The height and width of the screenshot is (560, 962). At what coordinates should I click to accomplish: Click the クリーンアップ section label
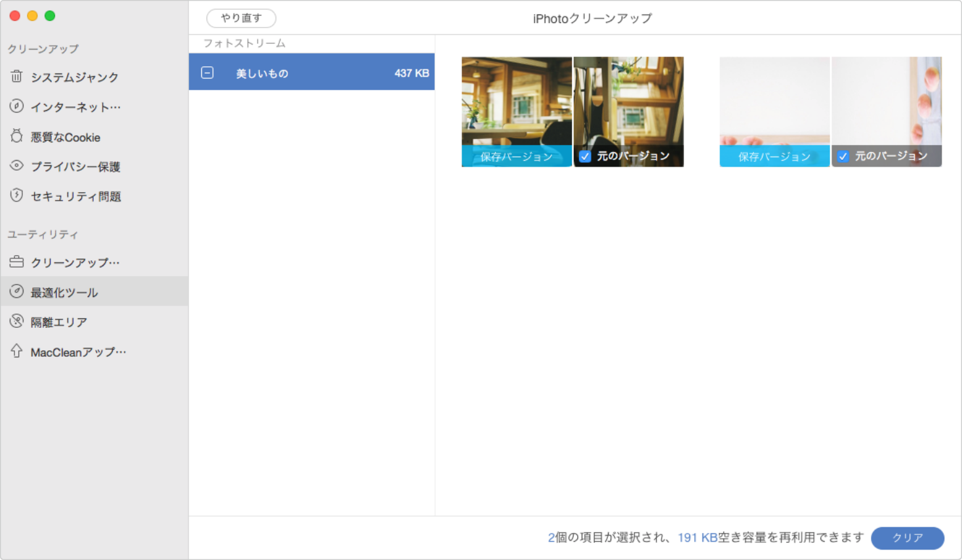pos(43,49)
